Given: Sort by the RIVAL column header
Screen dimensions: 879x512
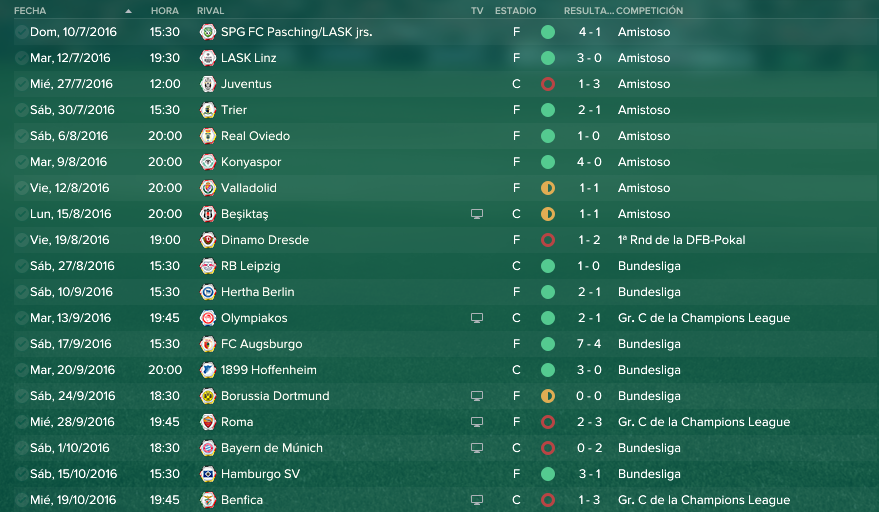Looking at the screenshot, I should point(210,11).
